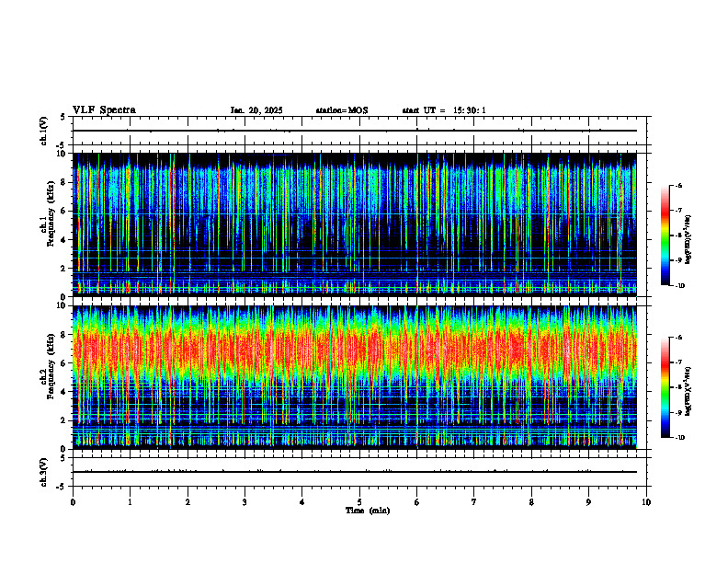
Task: Click the time axis tick label "10"
Action: point(646,502)
